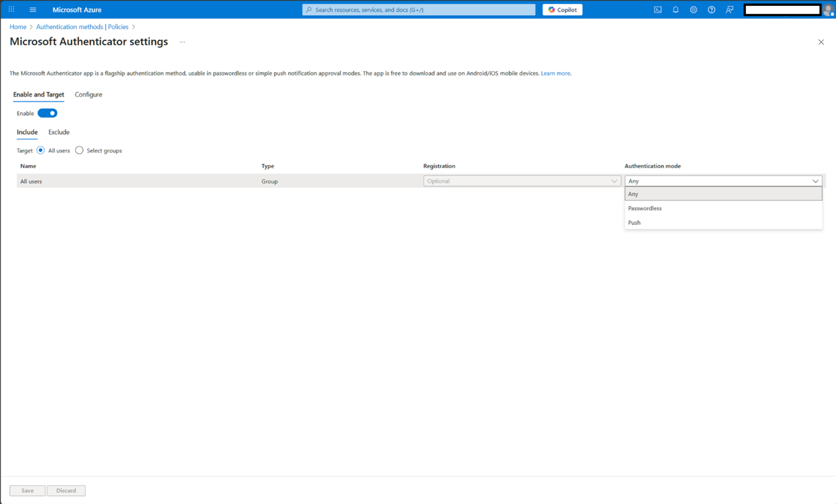Screen dimensions: 836x504
Task: Click the Registration column header
Action: pos(439,166)
